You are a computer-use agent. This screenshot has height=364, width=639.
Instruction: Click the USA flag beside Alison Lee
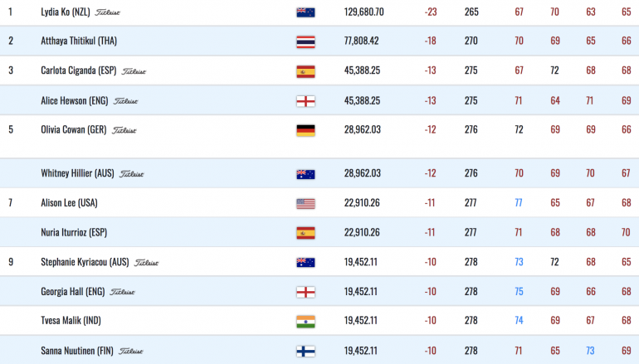305,203
